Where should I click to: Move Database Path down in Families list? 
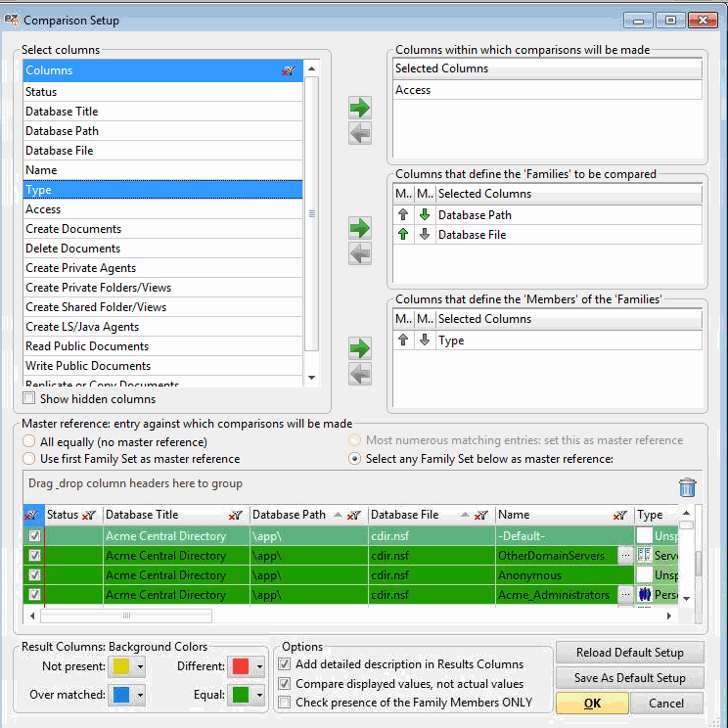coord(425,215)
